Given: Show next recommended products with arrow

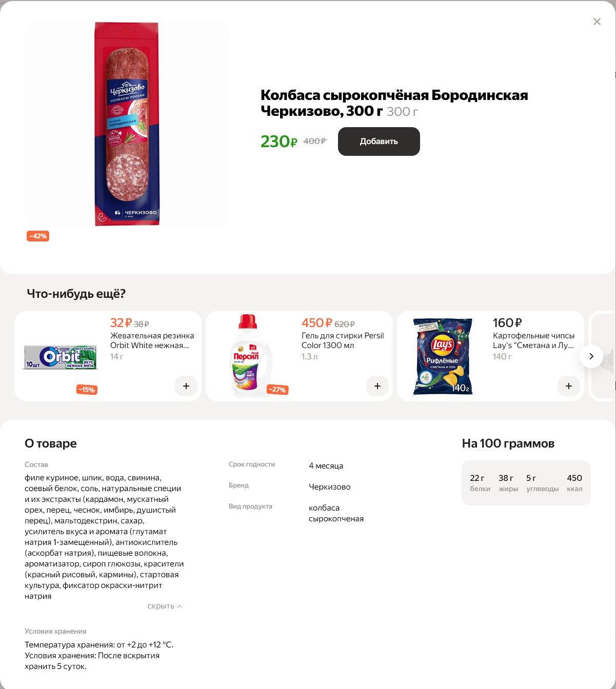Looking at the screenshot, I should [x=591, y=356].
